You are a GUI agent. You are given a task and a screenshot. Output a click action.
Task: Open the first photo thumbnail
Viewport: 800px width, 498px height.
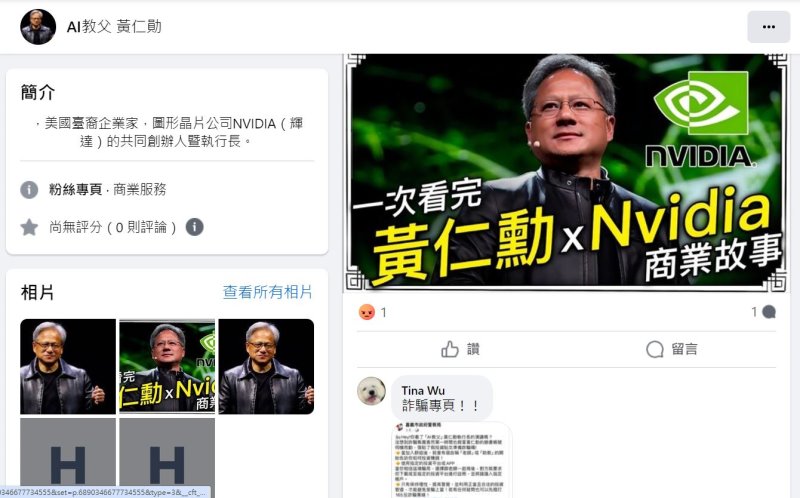68,366
